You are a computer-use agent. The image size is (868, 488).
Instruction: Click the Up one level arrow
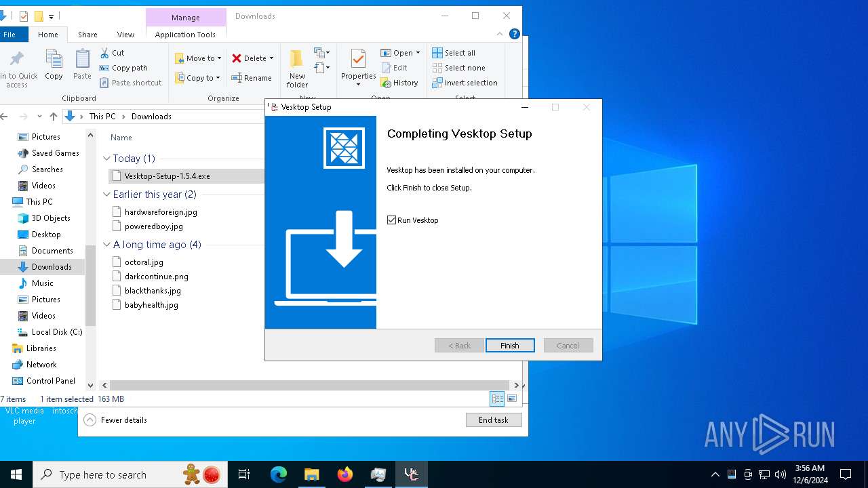[x=54, y=117]
